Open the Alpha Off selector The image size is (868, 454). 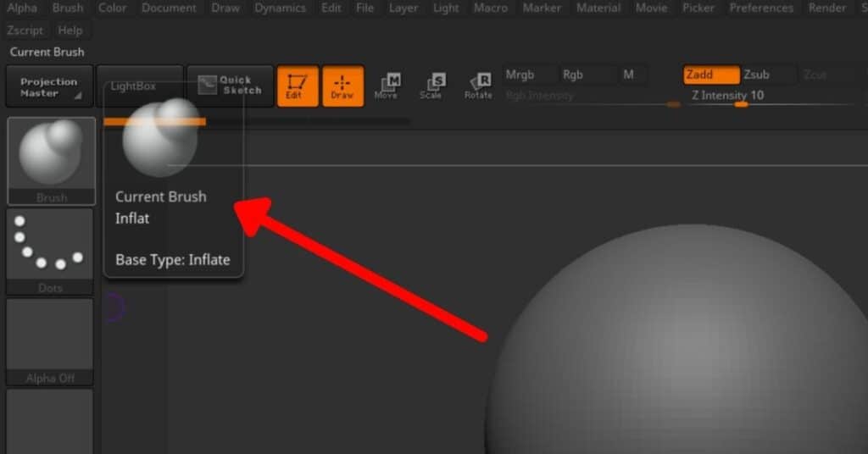coord(50,341)
